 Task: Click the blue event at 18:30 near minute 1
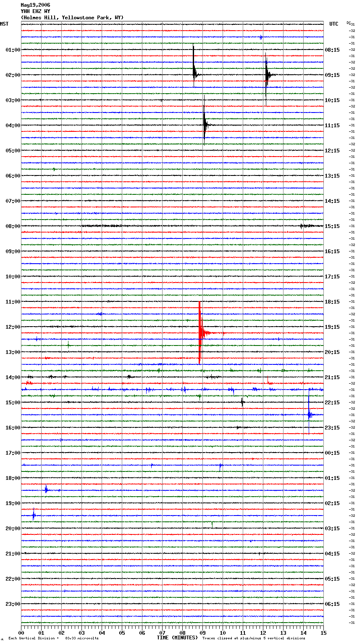(46, 490)
